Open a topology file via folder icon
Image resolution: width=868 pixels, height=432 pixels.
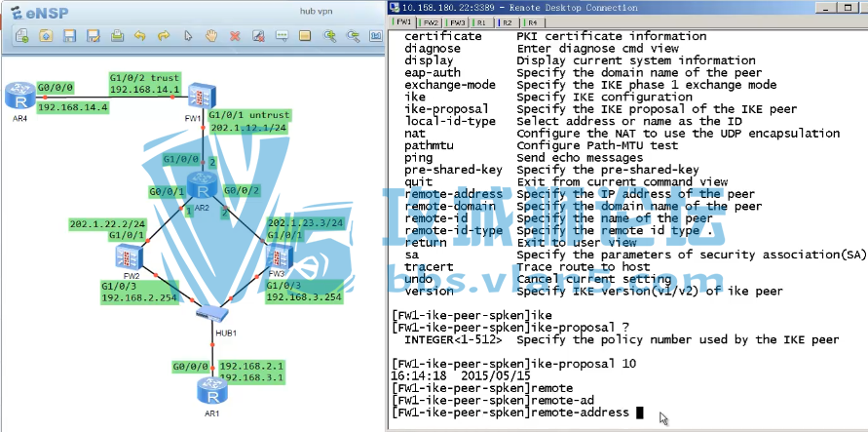tap(46, 36)
